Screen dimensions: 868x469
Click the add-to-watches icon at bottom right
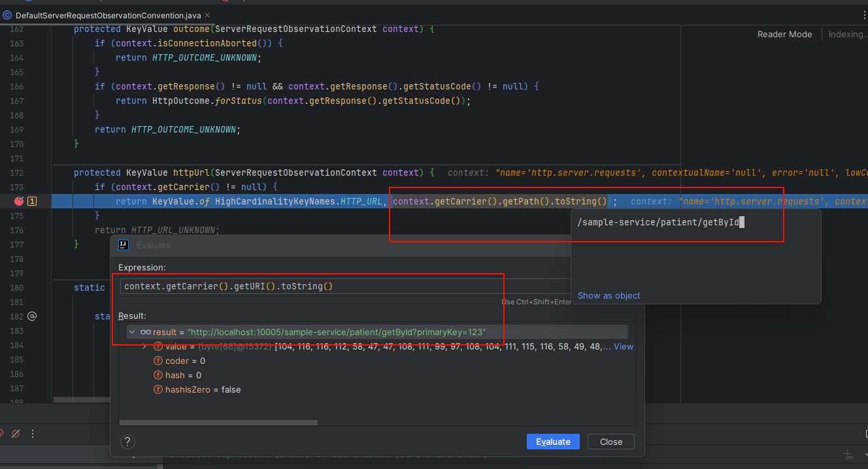point(848,455)
